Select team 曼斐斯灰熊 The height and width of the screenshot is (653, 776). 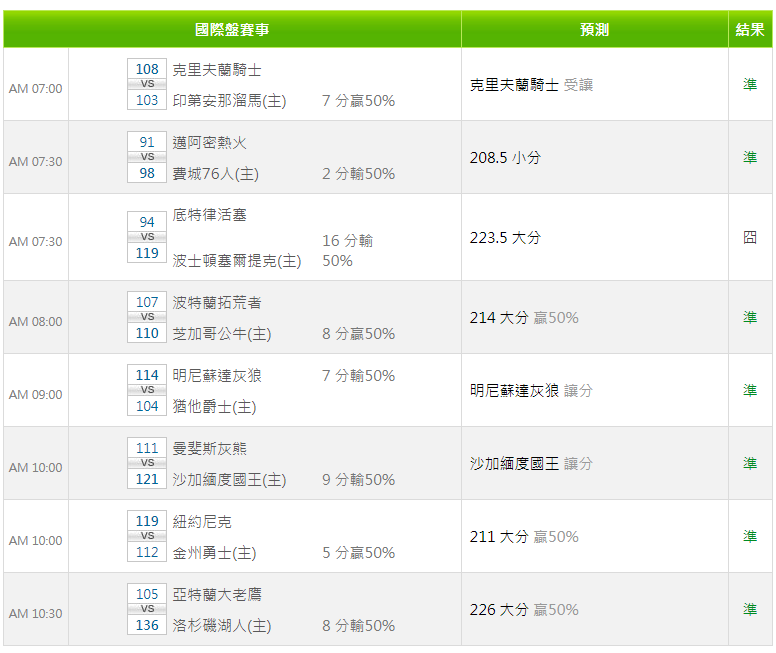209,449
